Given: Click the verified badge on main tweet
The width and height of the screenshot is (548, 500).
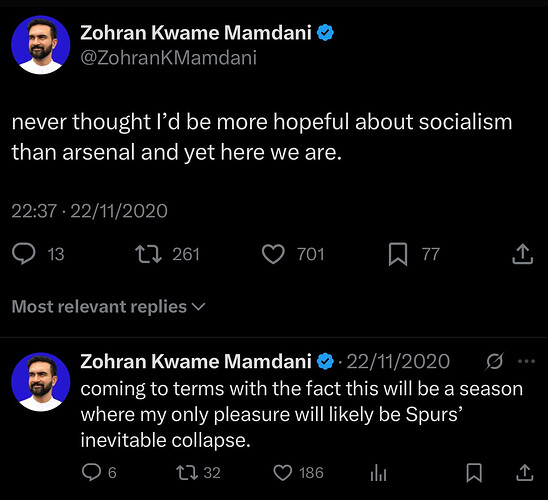Looking at the screenshot, I should [325, 33].
